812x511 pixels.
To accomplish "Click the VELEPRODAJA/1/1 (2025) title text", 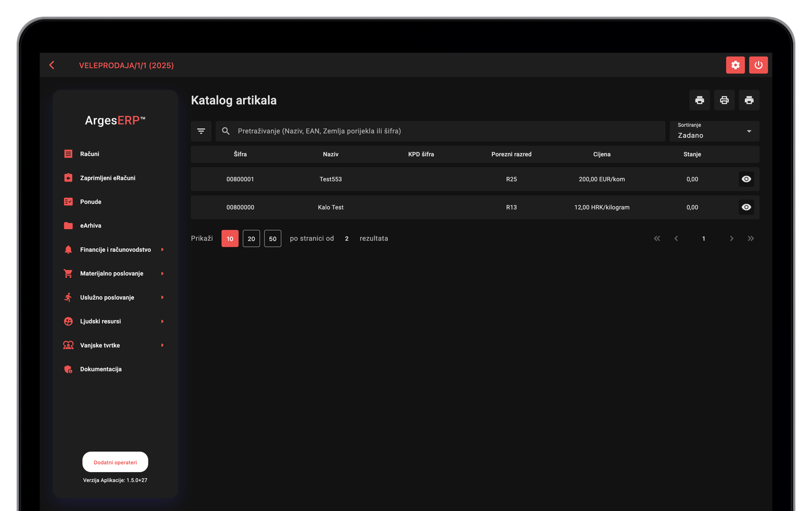I will point(126,66).
